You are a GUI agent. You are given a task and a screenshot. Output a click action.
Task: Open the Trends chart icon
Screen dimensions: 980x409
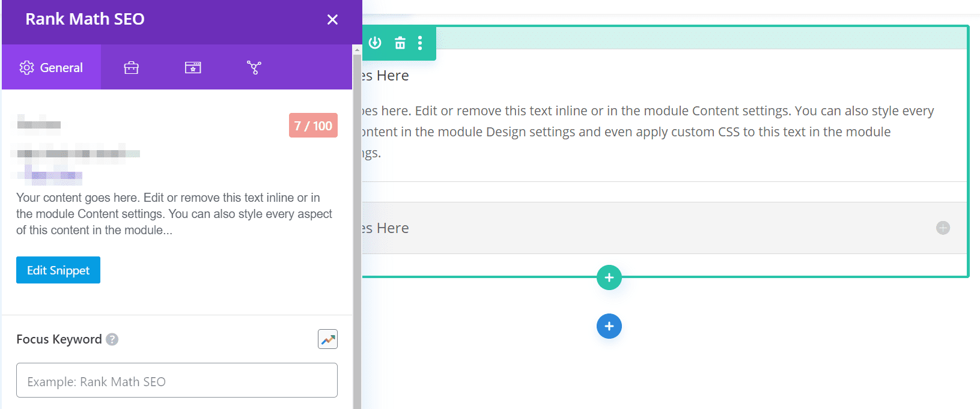(327, 339)
